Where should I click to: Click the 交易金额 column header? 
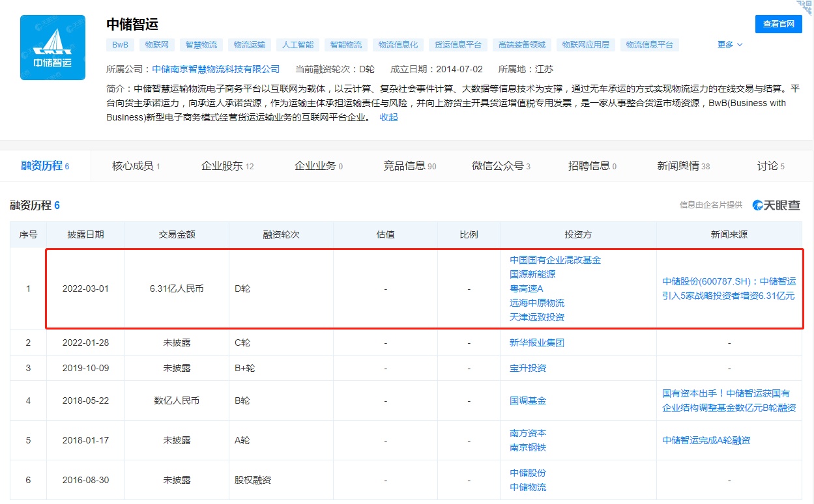pyautogui.click(x=177, y=234)
